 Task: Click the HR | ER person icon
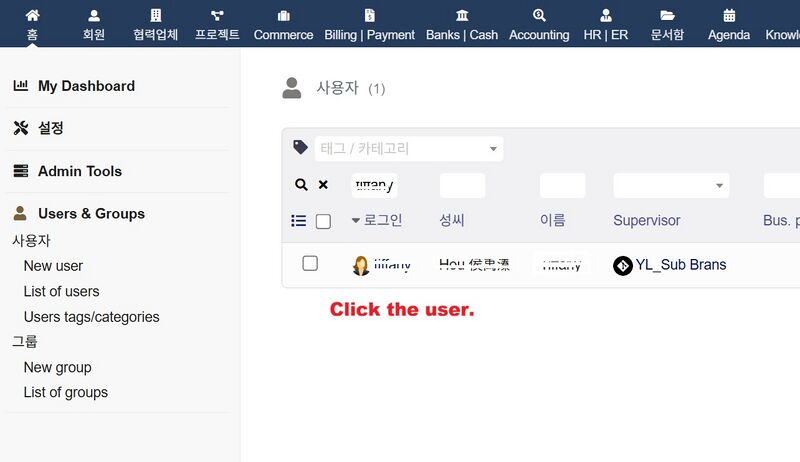606,15
